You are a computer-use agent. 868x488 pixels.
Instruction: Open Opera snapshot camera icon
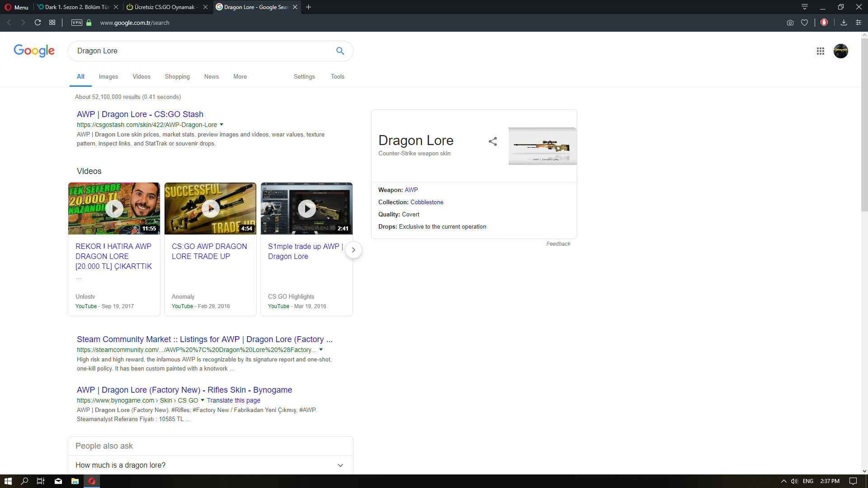(790, 23)
